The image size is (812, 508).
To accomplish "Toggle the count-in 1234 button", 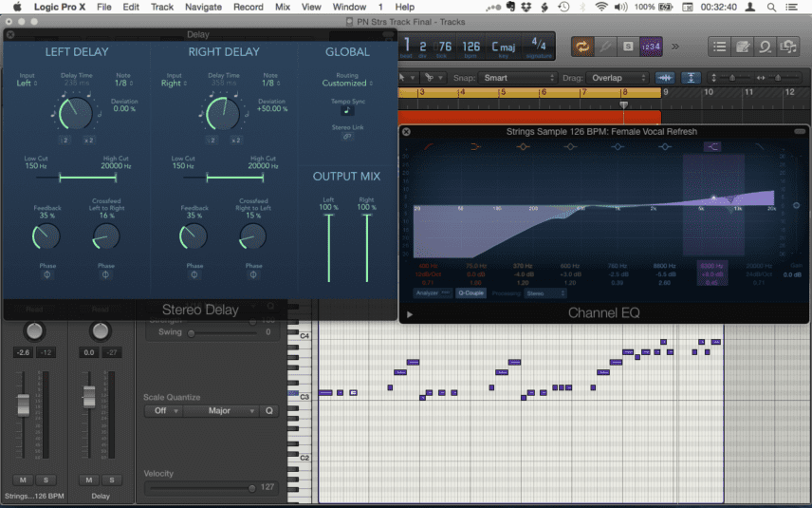I will [x=651, y=47].
